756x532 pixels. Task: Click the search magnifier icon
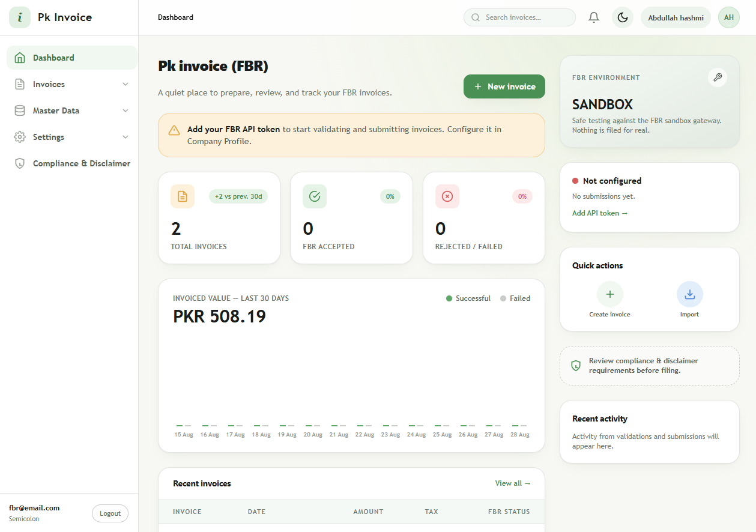coord(476,17)
